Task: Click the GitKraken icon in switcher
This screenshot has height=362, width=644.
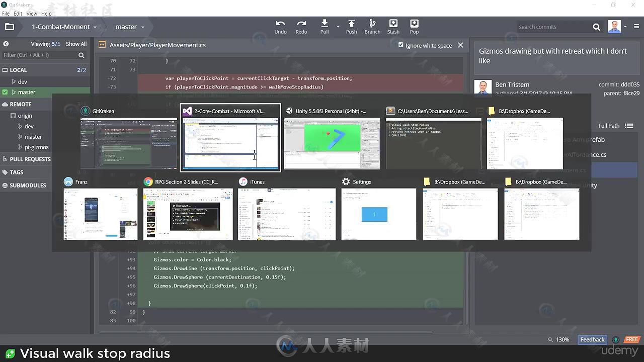Action: pos(85,111)
